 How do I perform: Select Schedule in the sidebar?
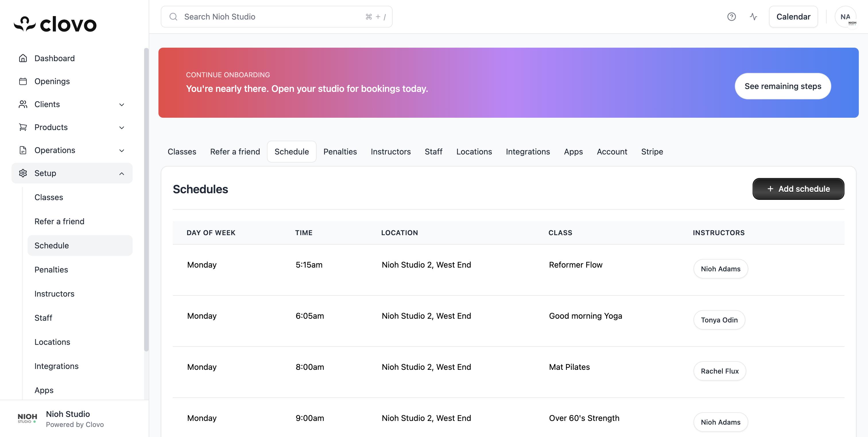pyautogui.click(x=80, y=245)
